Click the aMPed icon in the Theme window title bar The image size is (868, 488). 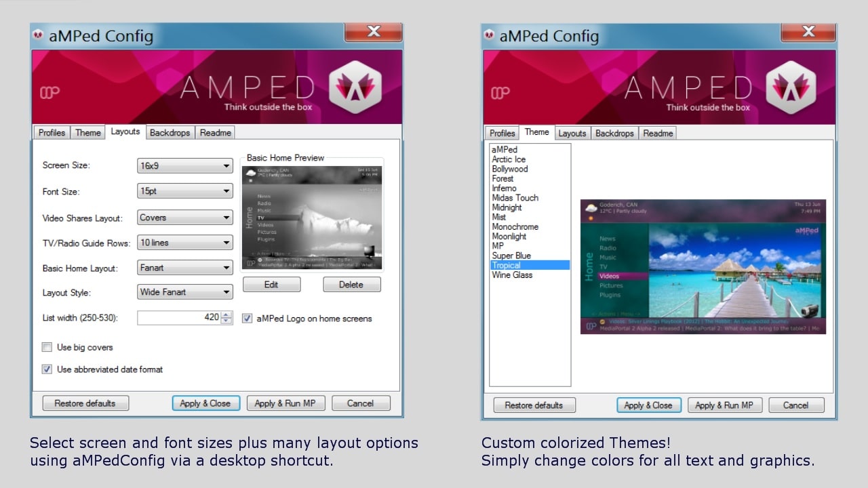tap(490, 36)
